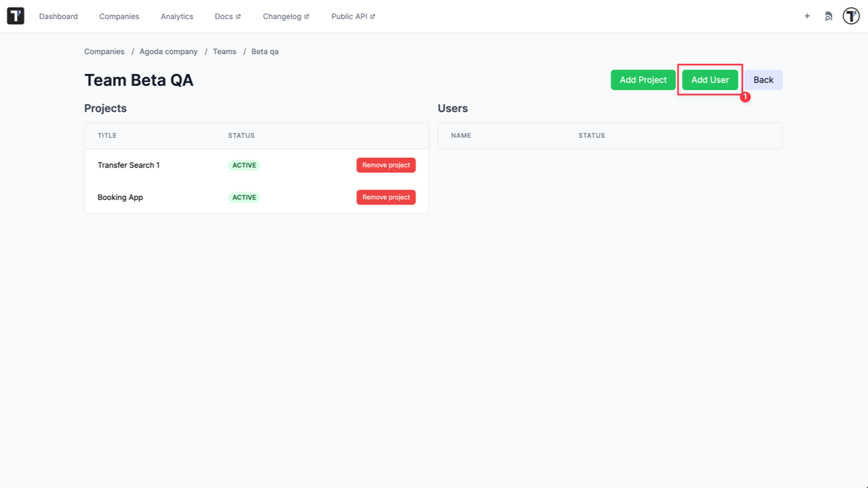This screenshot has width=868, height=488.
Task: Open the circular profile avatar icon
Action: pyautogui.click(x=850, y=16)
